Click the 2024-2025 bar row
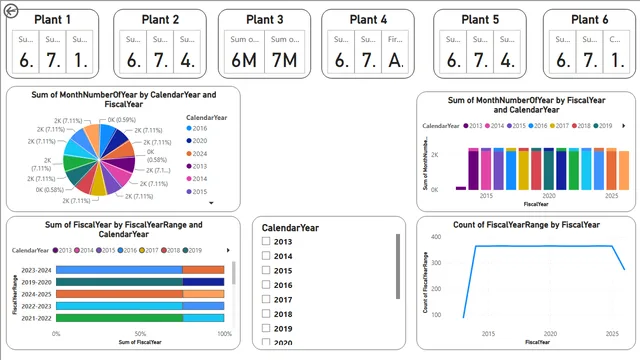Image resolution: width=640 pixels, height=360 pixels. tap(140, 294)
